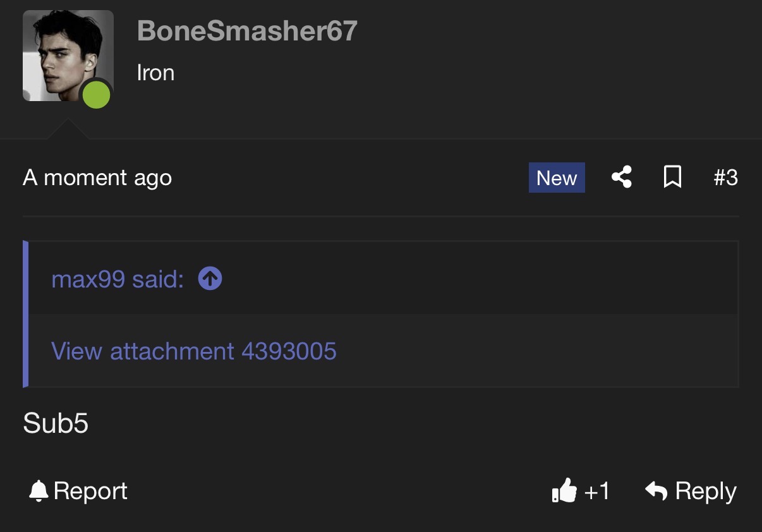
Task: Open View attachment 4393005 link
Action: [x=193, y=351]
